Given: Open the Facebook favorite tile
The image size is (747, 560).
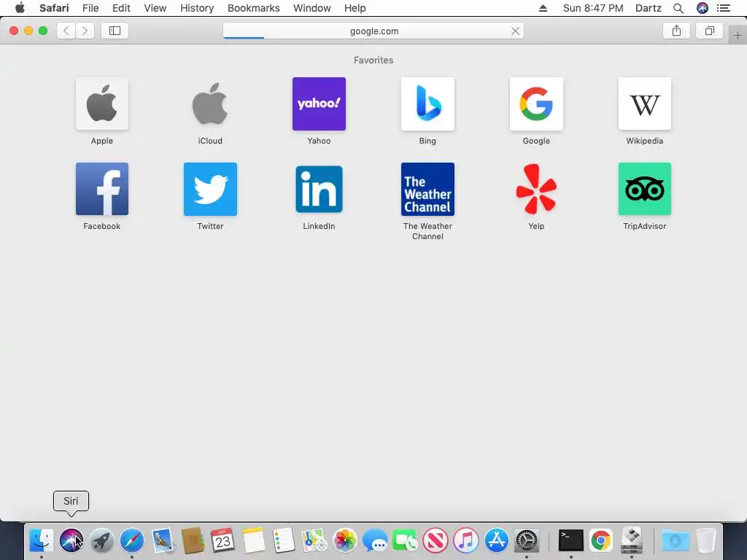Looking at the screenshot, I should pos(102,189).
